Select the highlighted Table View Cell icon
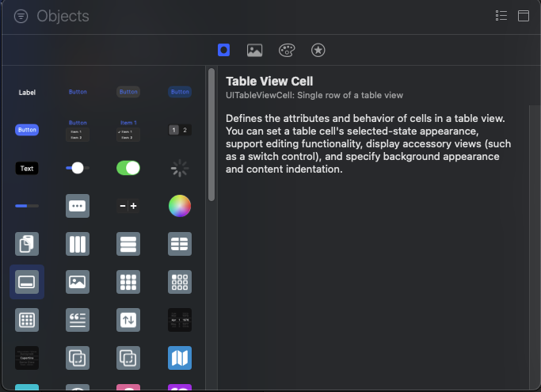This screenshot has height=392, width=541. click(x=27, y=282)
